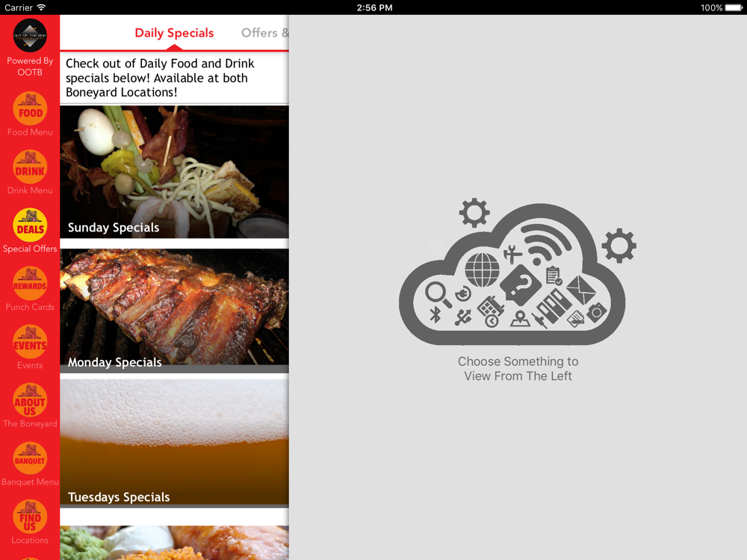Viewport: 747px width, 560px height.
Task: Open the Find Us Locations icon
Action: pos(30,517)
